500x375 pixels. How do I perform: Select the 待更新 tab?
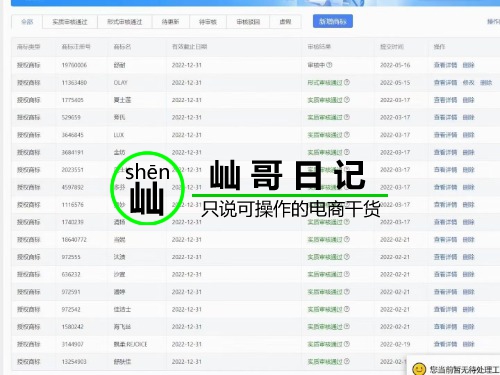coord(170,22)
